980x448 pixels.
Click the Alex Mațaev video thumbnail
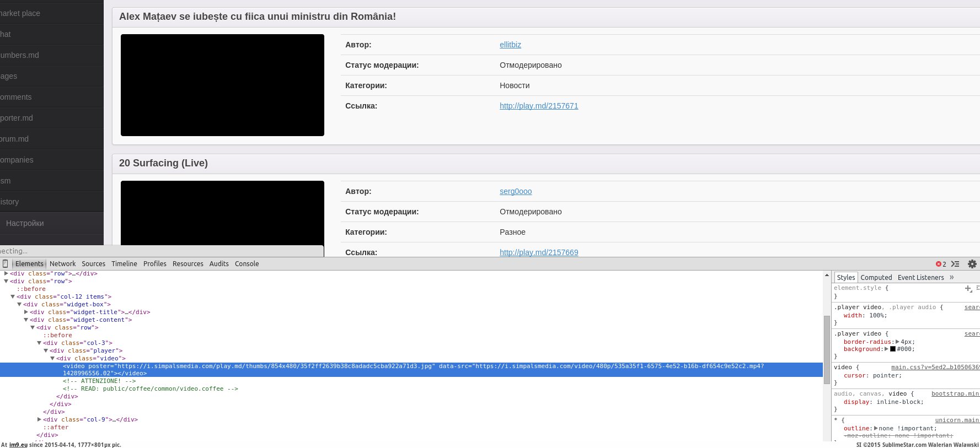point(222,85)
